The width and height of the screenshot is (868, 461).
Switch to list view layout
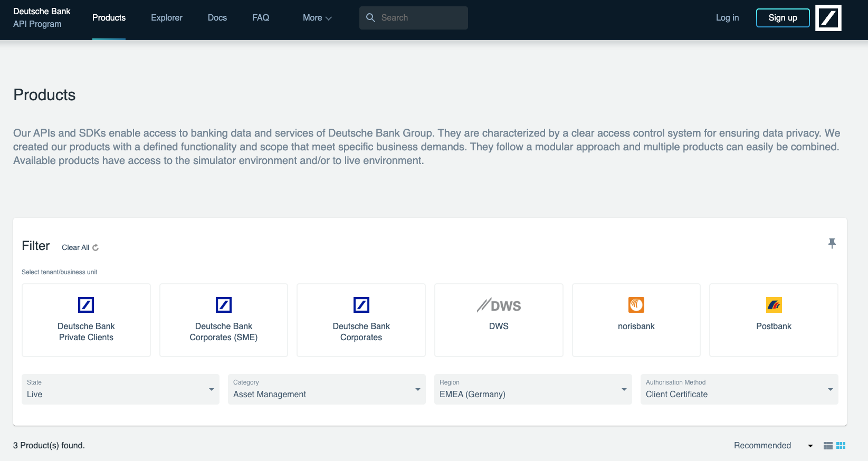[x=828, y=446]
